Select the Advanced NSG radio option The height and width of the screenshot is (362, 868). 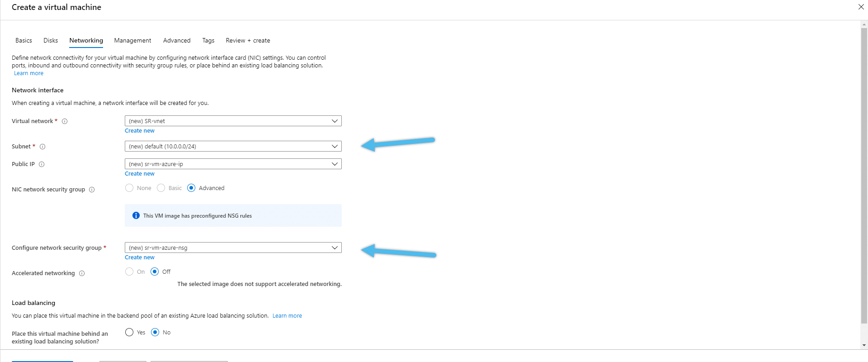point(191,188)
